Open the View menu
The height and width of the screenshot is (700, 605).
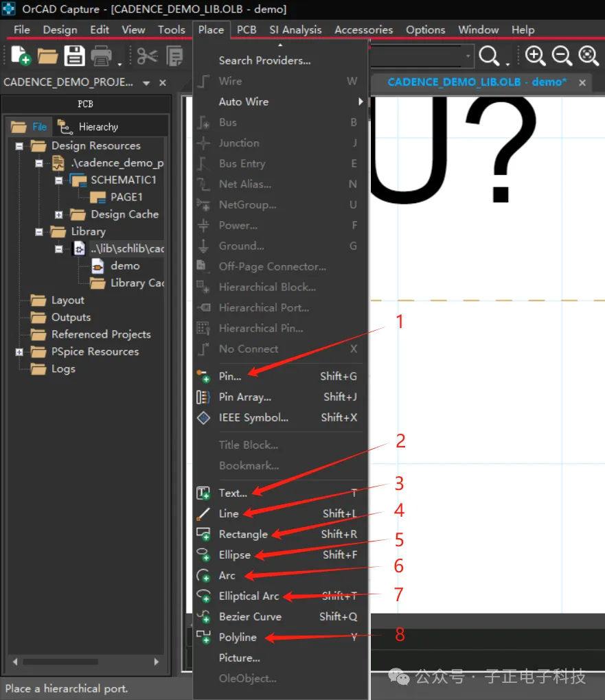pos(133,30)
